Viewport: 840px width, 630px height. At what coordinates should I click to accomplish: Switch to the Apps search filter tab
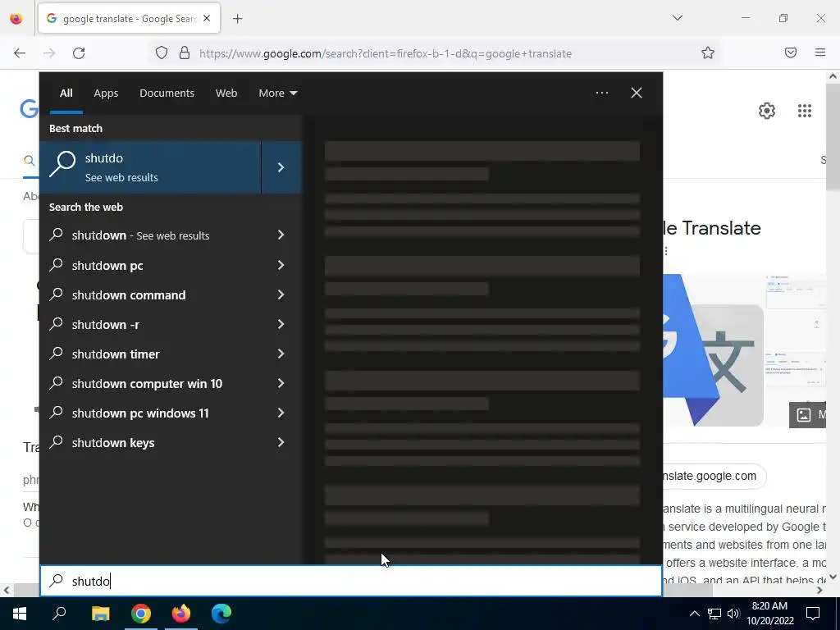pos(106,94)
